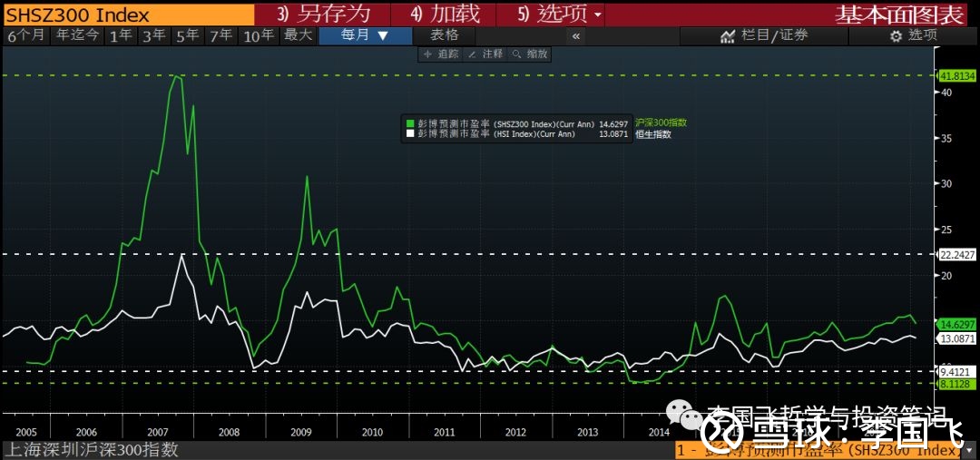
Task: Click the 追踪 crosshair tool
Action: pyautogui.click(x=442, y=54)
